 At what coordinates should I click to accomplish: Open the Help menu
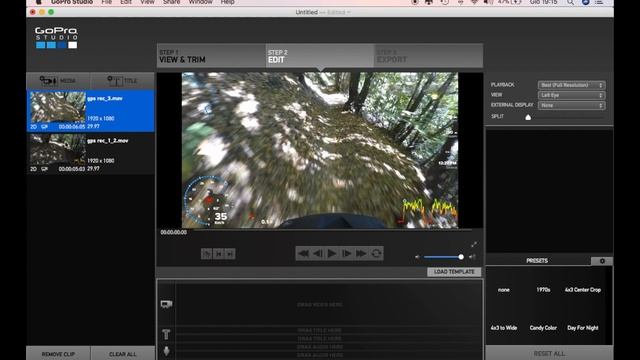[227, 2]
